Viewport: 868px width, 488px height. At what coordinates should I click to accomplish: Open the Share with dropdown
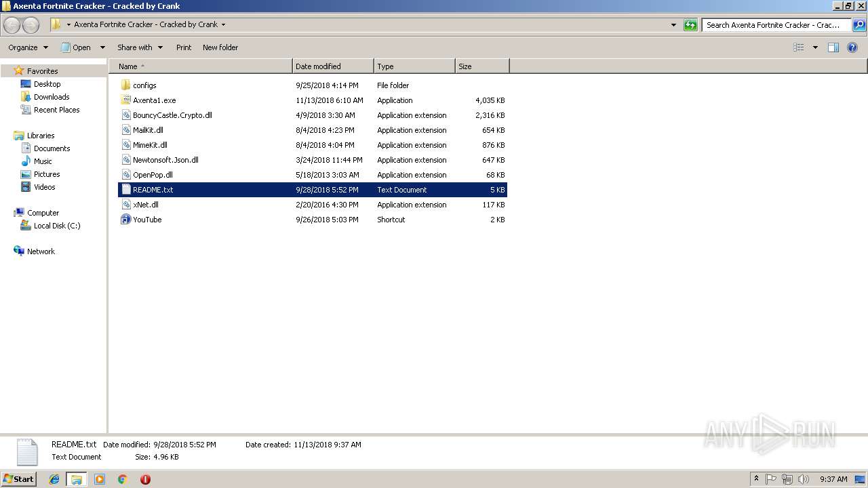coord(140,47)
